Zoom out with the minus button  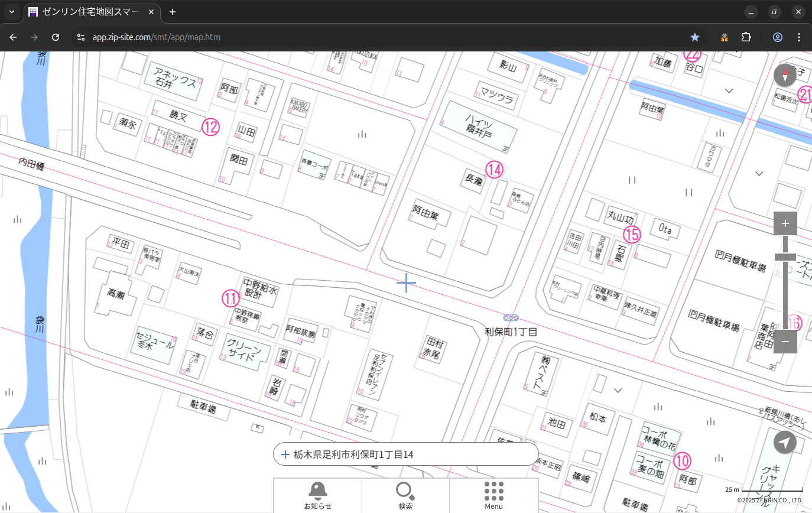click(785, 342)
